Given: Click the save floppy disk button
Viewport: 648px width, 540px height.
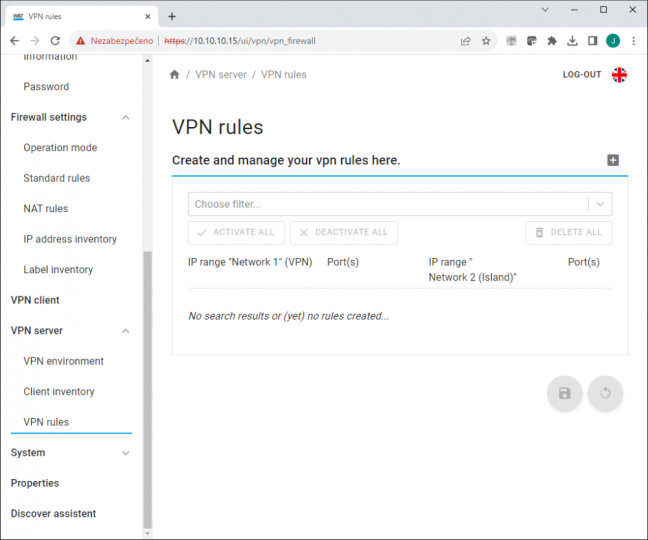Looking at the screenshot, I should pos(565,393).
